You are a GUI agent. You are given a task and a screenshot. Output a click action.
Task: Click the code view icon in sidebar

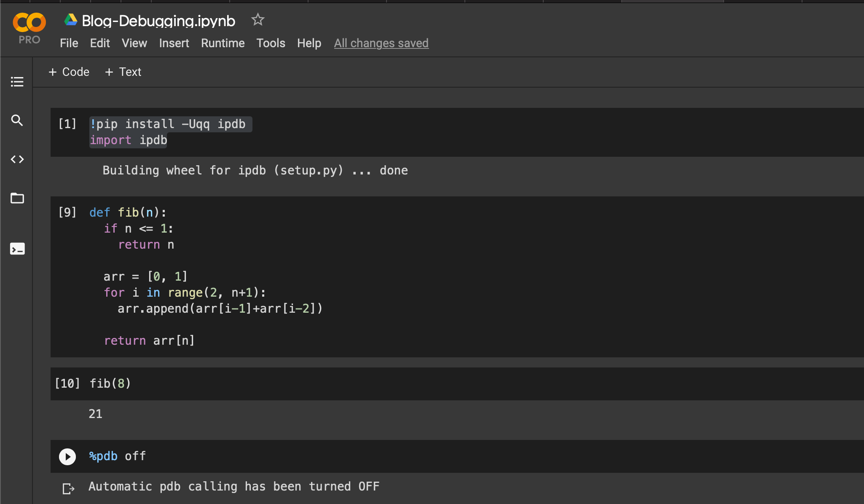(17, 159)
